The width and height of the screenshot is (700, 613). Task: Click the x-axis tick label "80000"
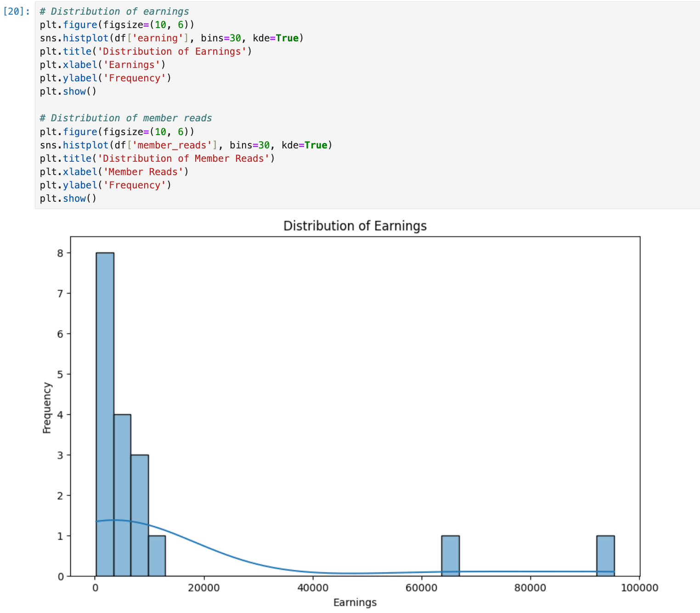point(531,588)
